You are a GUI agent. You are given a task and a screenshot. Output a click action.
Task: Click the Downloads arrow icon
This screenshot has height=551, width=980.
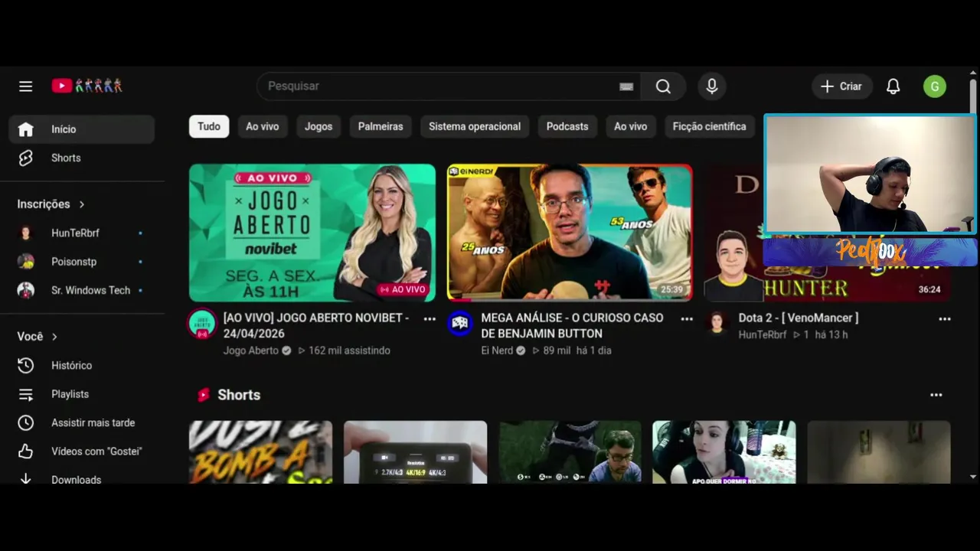point(26,479)
